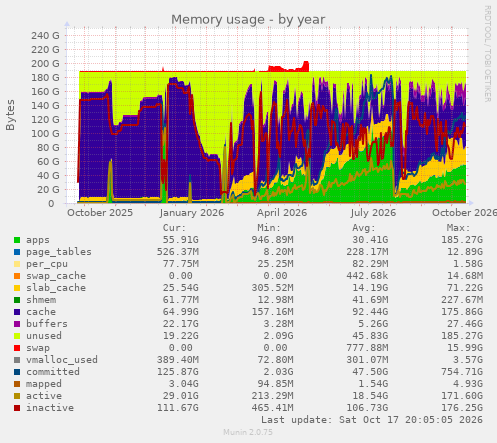Viewport: 497px width, 443px height.
Task: Click the 'per_cpu' legend label
Action: coord(47,264)
